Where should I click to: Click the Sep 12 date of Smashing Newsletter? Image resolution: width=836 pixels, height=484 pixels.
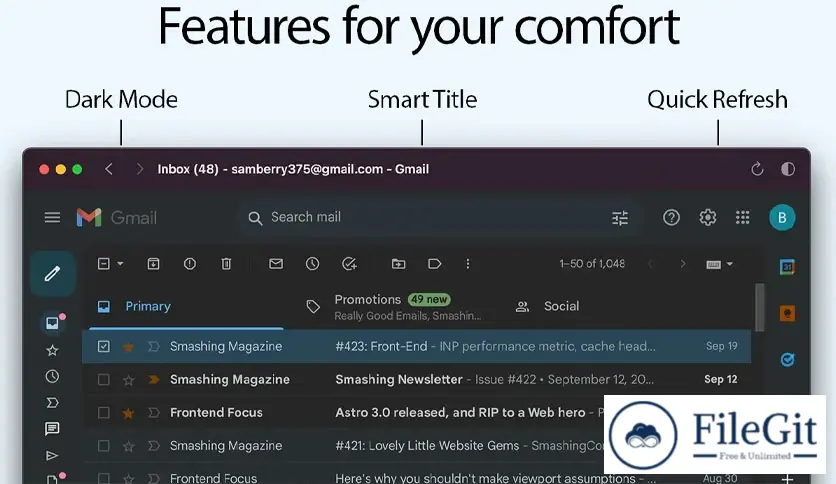tap(720, 380)
